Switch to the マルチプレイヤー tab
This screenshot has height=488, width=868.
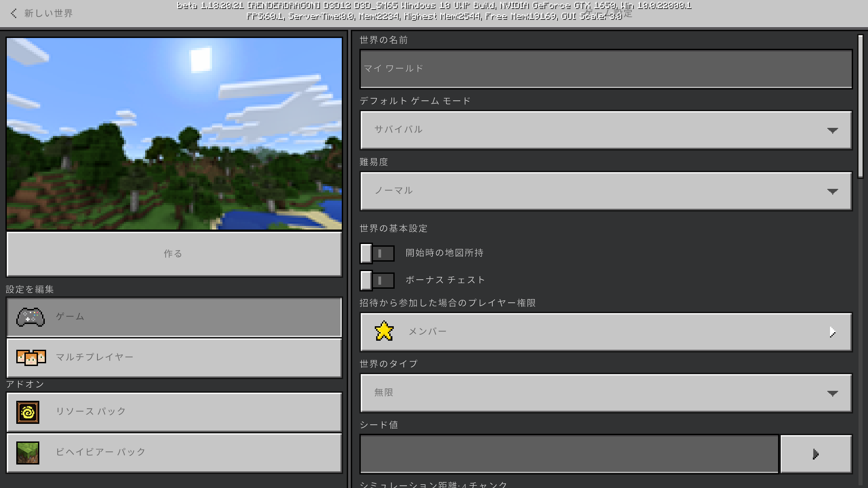[x=174, y=358]
